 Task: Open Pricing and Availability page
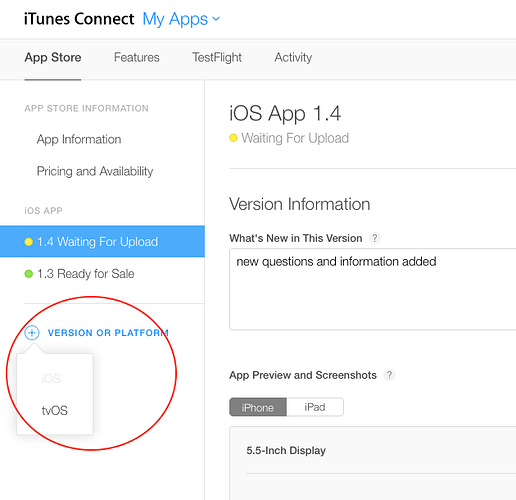95,171
